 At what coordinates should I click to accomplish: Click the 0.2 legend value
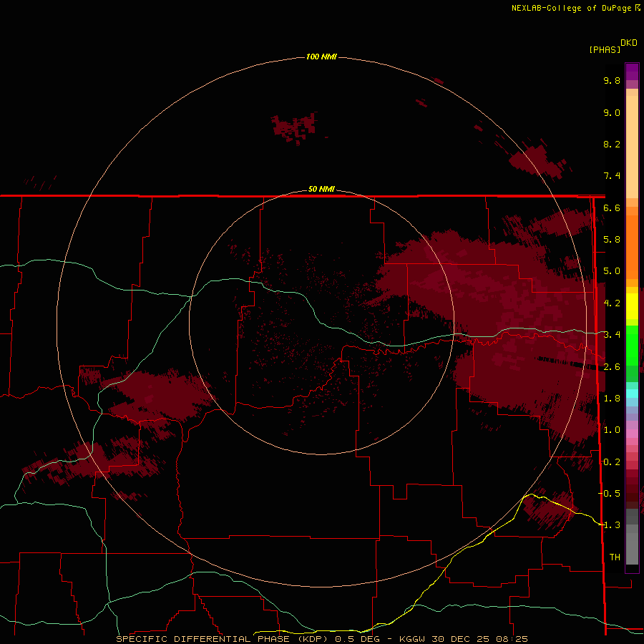pos(612,462)
